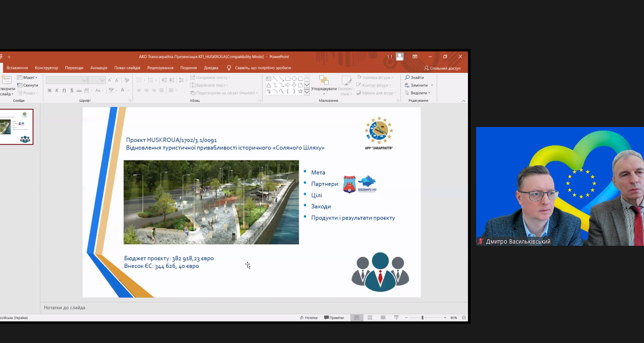Switch to the Показ слайдів tab
Viewport: 644px width, 343px height.
pyautogui.click(x=127, y=68)
